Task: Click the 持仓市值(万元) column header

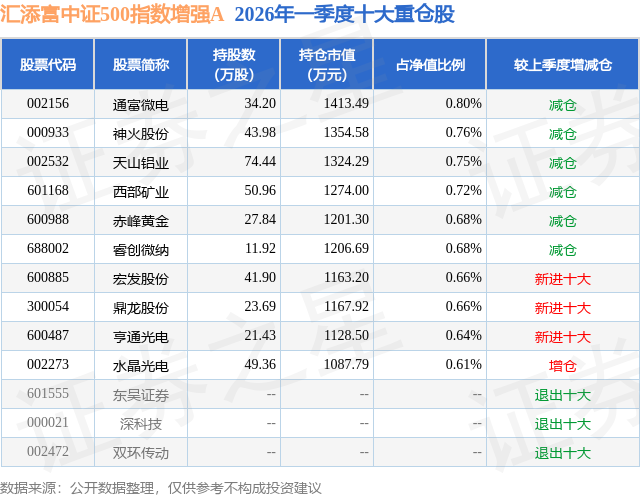Action: click(327, 64)
